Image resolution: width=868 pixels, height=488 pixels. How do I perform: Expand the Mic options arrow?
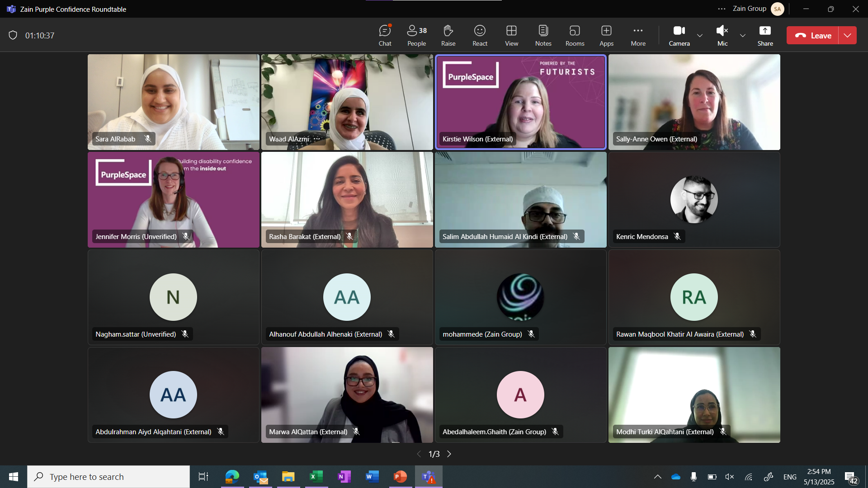[743, 35]
